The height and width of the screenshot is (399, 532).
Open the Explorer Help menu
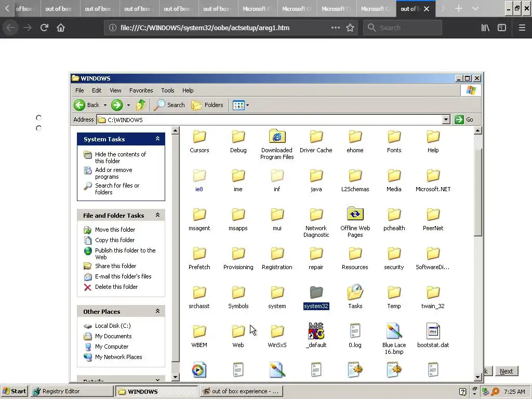[188, 90]
